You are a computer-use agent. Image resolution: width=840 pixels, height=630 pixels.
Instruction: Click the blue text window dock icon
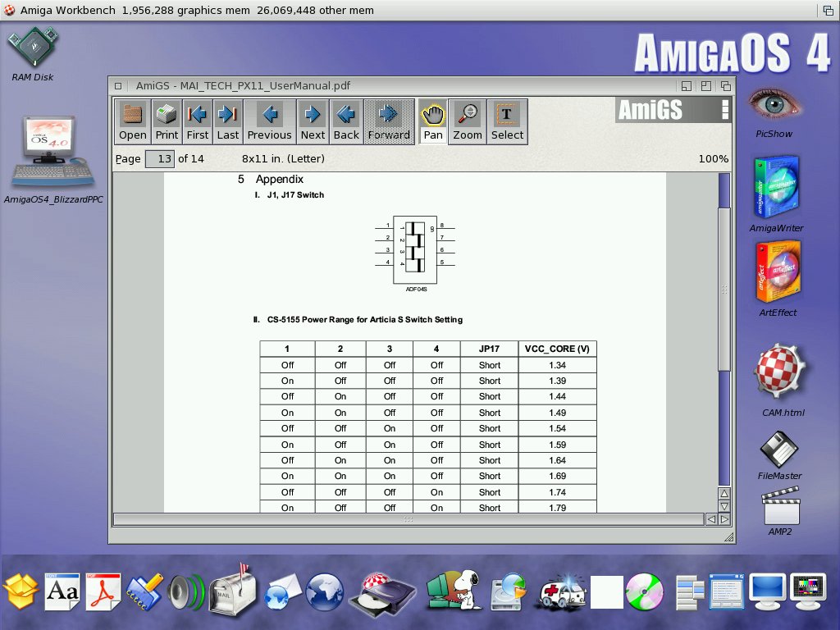pos(727,591)
